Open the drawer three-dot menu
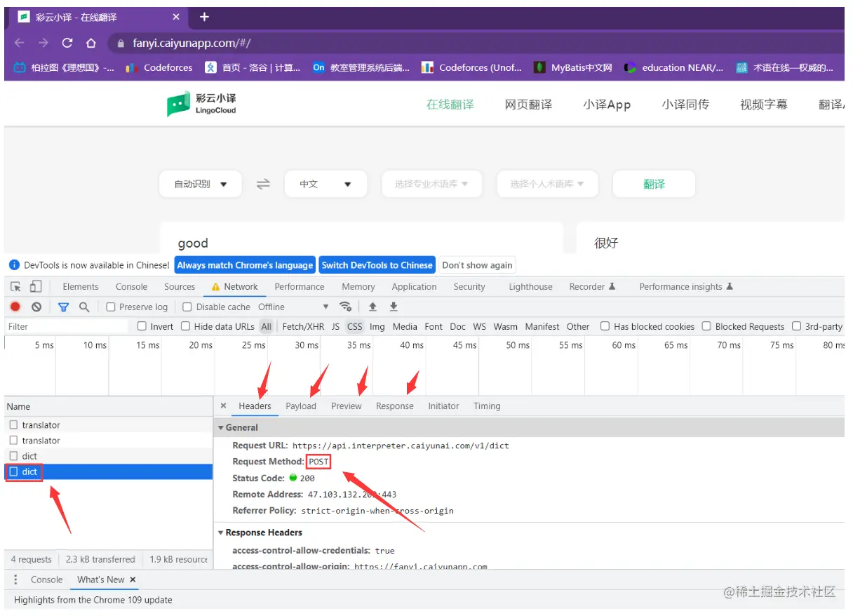 pyautogui.click(x=15, y=580)
